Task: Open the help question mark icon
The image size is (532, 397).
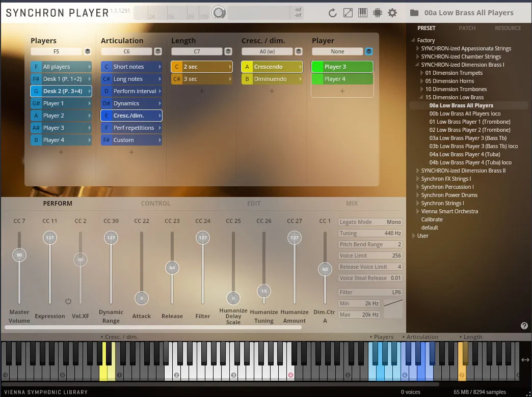Action: (524, 326)
